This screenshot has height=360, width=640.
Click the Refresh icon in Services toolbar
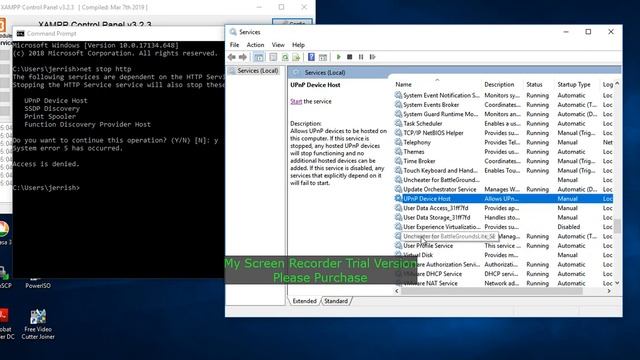click(285, 57)
